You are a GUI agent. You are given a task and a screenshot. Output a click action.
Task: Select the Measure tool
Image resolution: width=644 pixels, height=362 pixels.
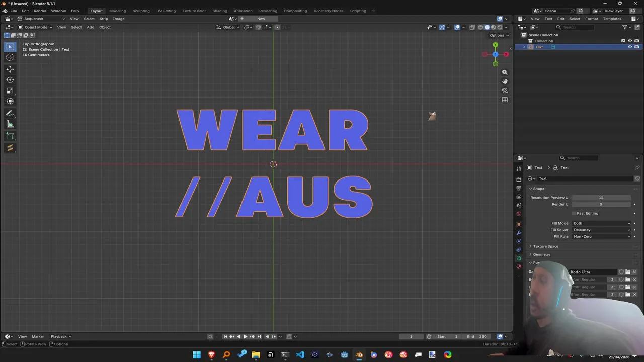click(10, 125)
